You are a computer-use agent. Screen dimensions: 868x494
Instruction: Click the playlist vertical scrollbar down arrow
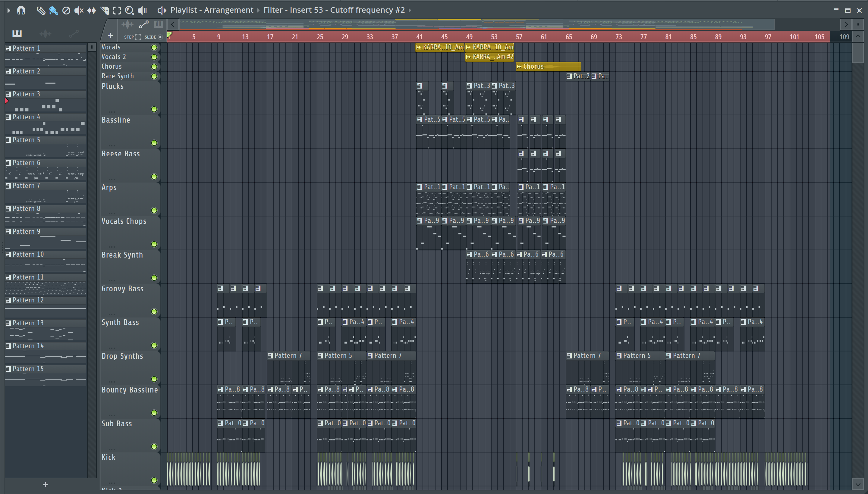[x=858, y=484]
